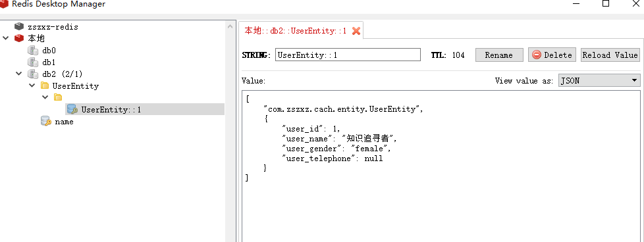Image resolution: width=644 pixels, height=242 pixels.
Task: Click the db2 database icon
Action: click(33, 74)
